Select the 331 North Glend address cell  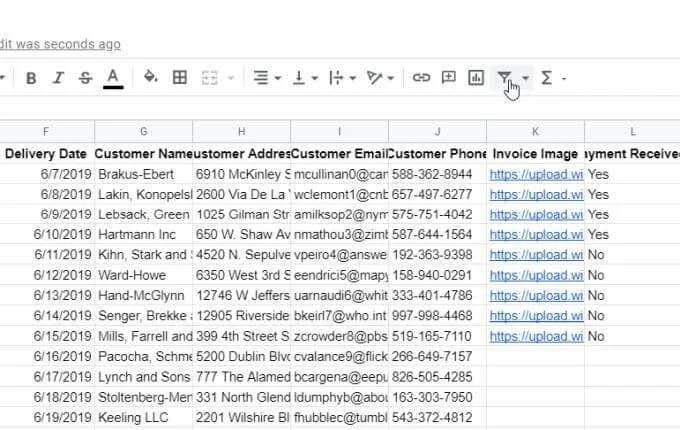pyautogui.click(x=242, y=397)
